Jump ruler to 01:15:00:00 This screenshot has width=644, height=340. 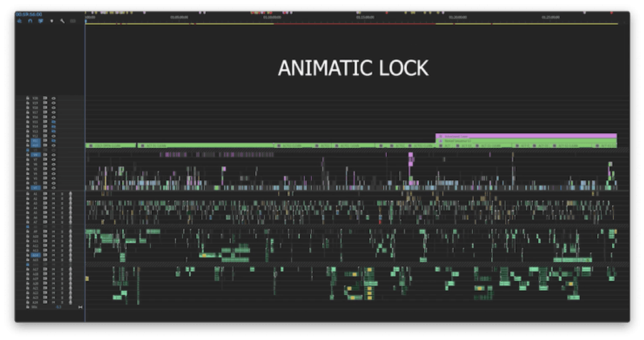coord(365,17)
